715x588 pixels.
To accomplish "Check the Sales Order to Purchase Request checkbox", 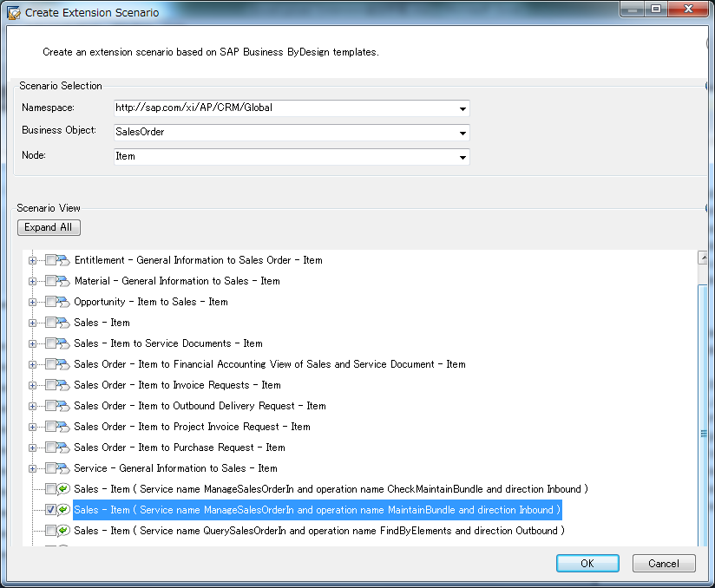I will point(50,448).
